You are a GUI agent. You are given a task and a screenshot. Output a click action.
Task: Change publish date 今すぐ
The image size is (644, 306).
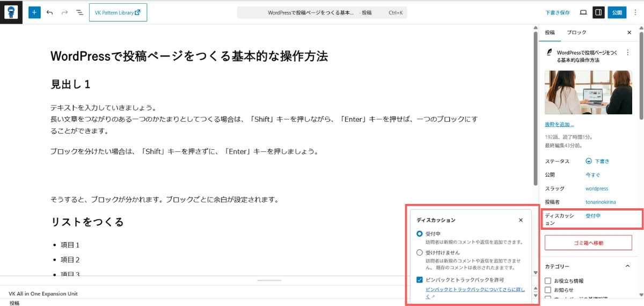pos(593,175)
